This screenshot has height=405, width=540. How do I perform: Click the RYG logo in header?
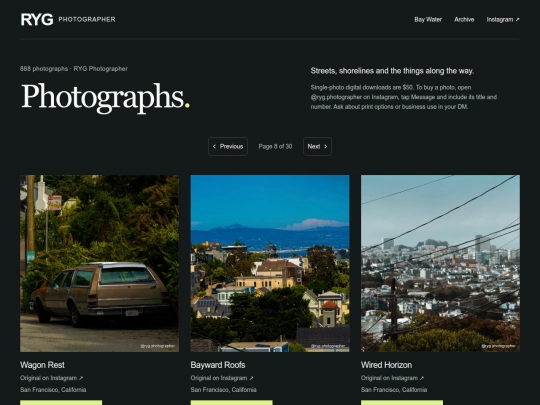(x=37, y=20)
